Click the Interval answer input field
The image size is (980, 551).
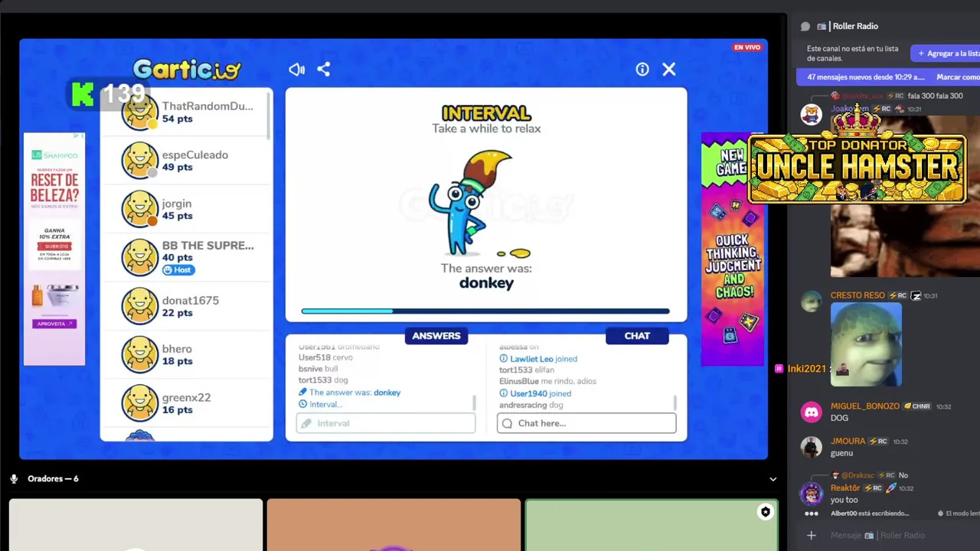click(x=386, y=423)
